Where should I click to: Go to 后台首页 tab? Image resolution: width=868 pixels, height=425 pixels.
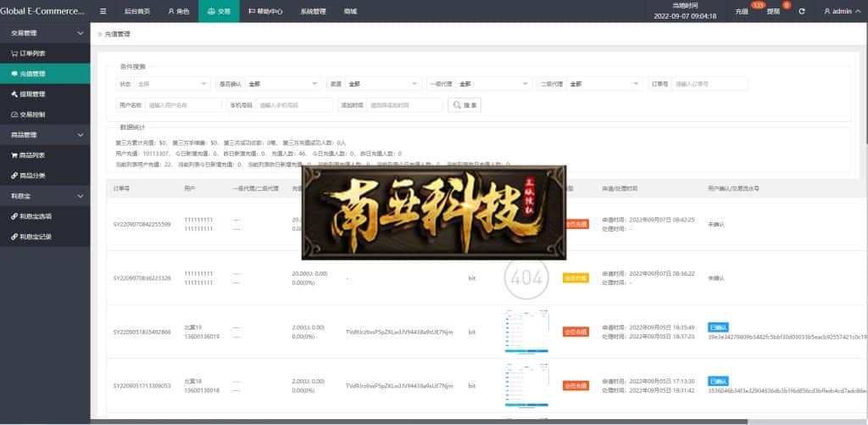(137, 11)
